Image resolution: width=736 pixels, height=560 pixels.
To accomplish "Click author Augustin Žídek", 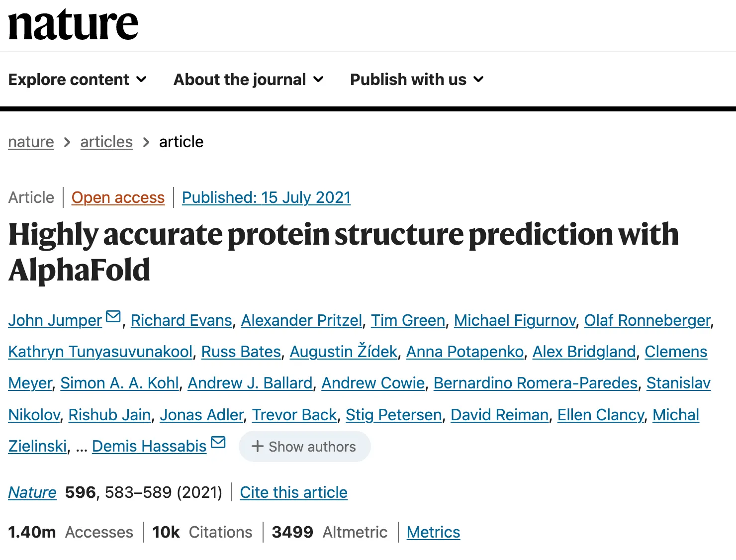I will tap(344, 352).
